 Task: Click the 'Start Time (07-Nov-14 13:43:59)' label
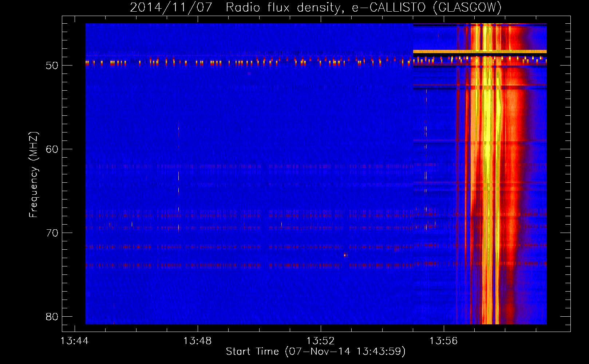[316, 351]
